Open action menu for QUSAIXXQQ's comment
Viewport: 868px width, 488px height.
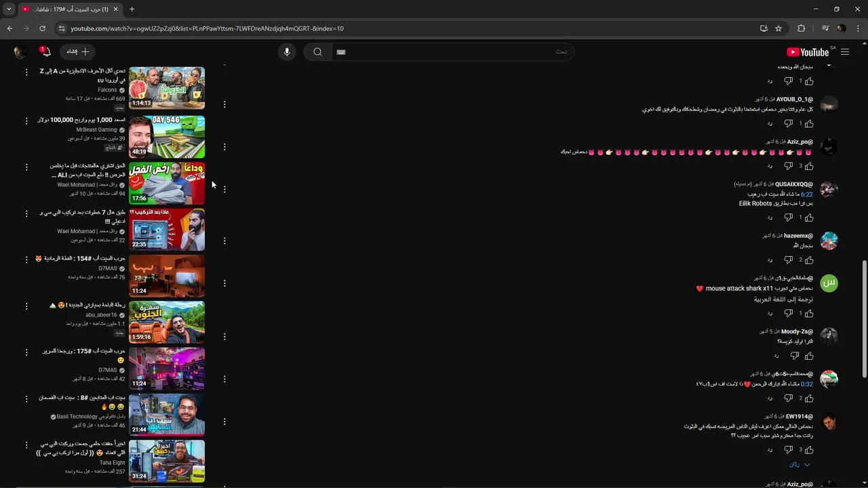tap(224, 189)
